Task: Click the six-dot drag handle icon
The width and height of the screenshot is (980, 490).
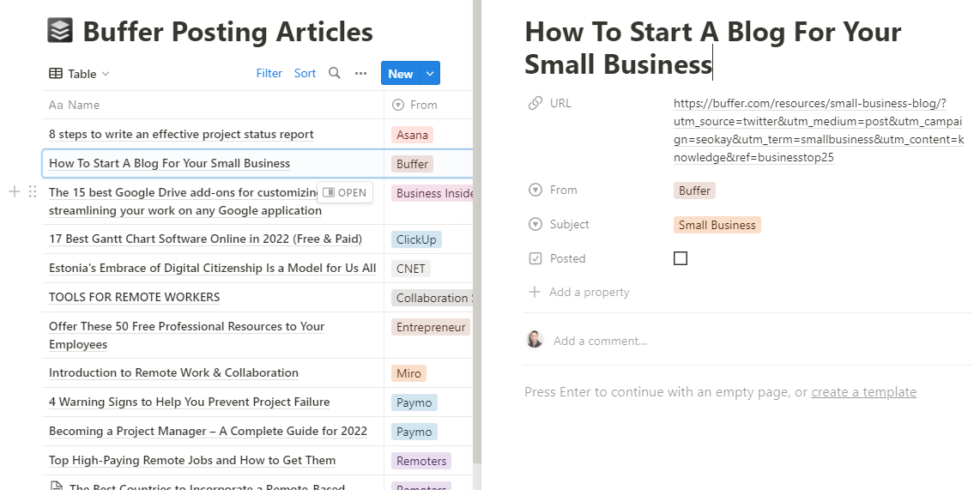Action: point(33,192)
